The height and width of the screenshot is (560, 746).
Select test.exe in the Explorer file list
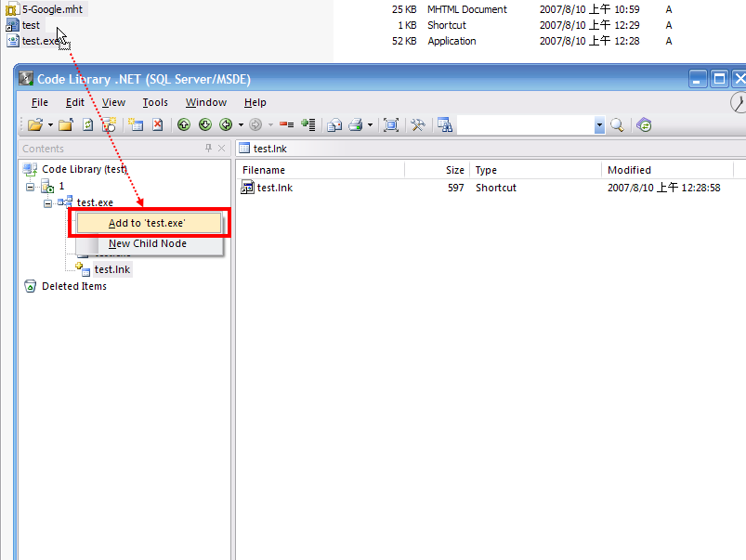point(42,41)
